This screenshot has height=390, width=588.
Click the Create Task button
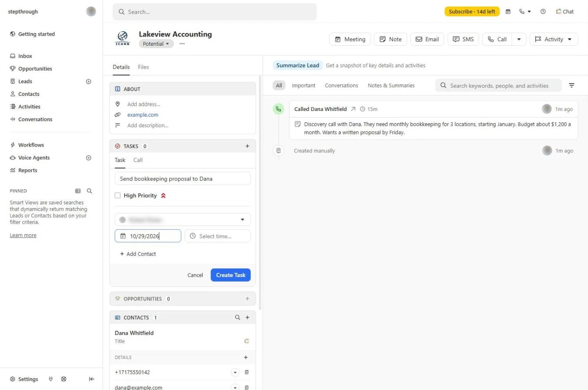[x=231, y=275]
